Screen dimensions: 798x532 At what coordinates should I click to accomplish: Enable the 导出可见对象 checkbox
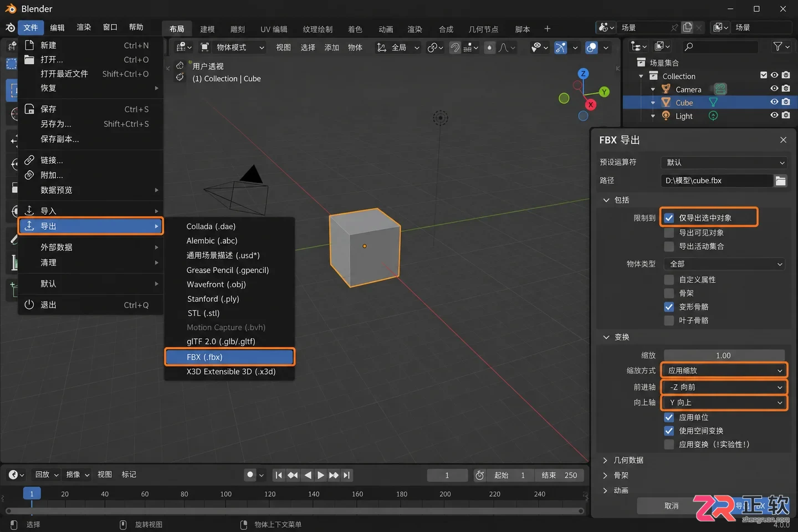(669, 233)
